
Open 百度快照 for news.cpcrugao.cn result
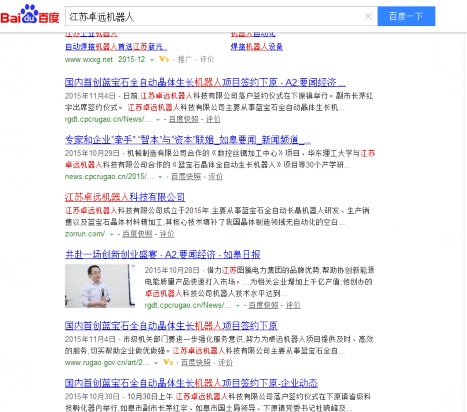click(186, 176)
